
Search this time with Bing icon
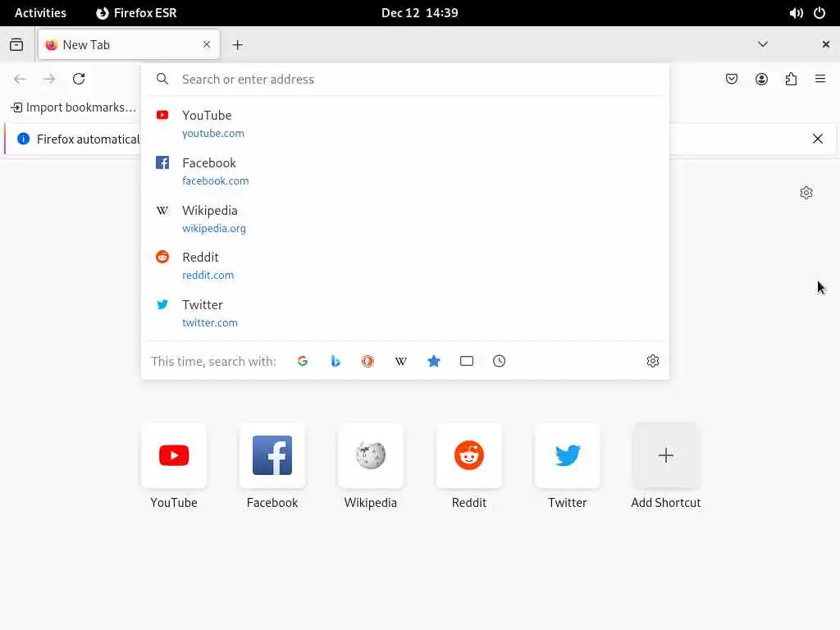336,361
